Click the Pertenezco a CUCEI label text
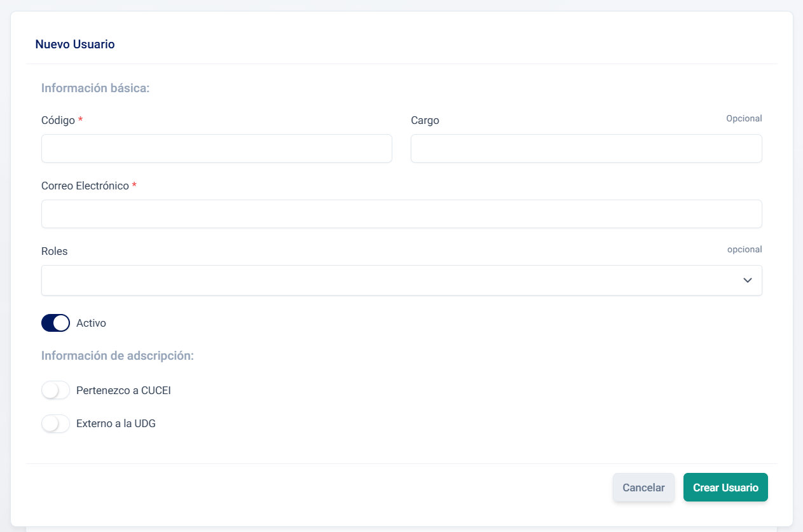 [x=123, y=390]
